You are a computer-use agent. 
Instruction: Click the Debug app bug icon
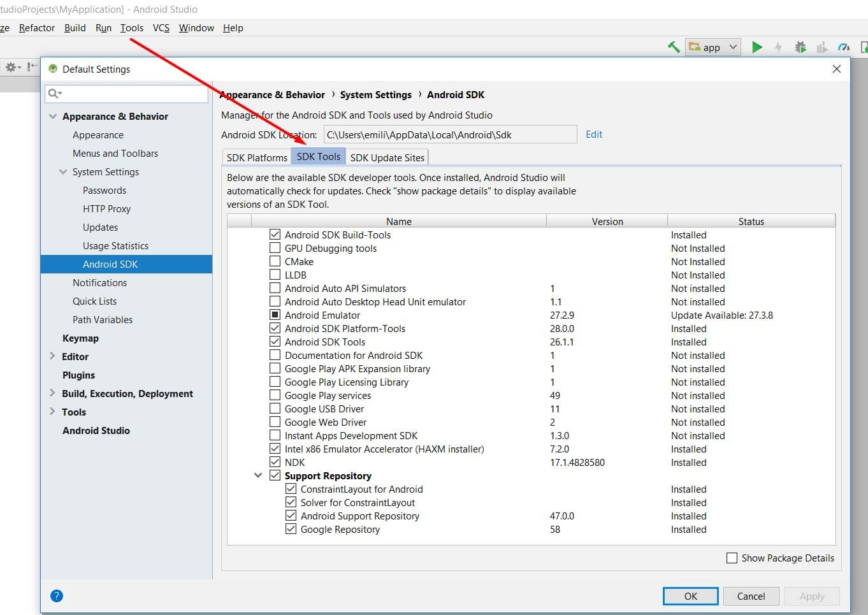800,47
